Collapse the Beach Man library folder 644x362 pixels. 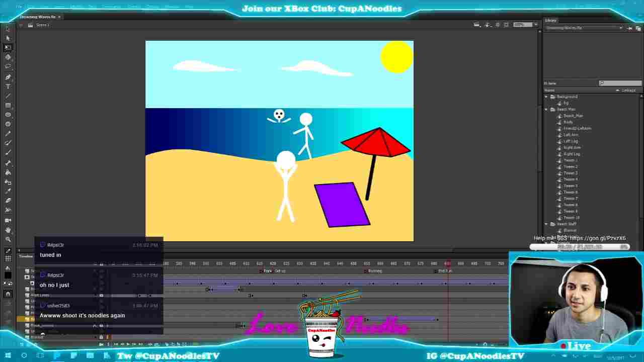pyautogui.click(x=546, y=109)
